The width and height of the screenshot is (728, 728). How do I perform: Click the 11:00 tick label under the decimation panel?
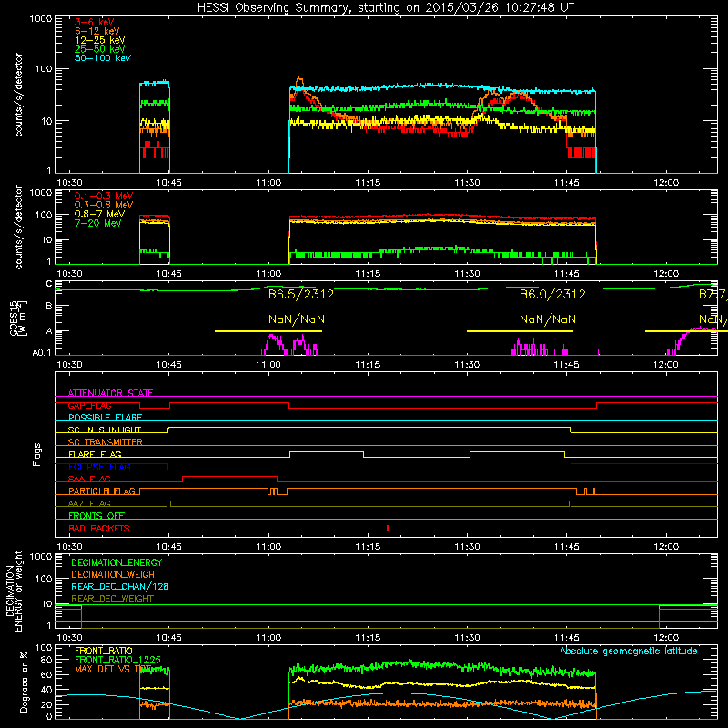pos(268,638)
